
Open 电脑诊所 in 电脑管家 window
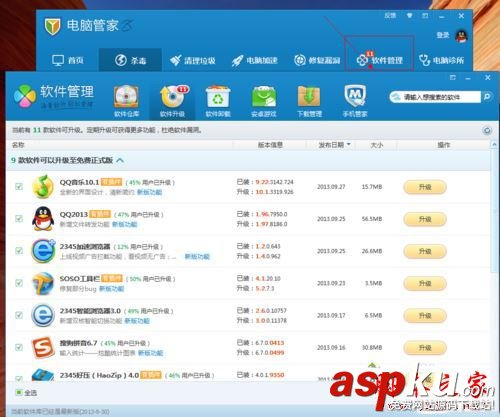[441, 60]
